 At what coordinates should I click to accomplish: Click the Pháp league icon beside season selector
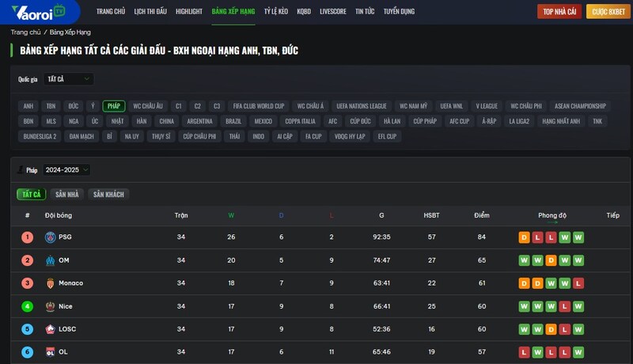21,170
